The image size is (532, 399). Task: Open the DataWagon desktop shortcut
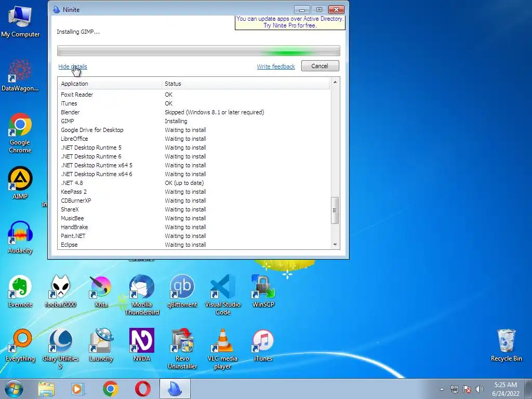[20, 75]
